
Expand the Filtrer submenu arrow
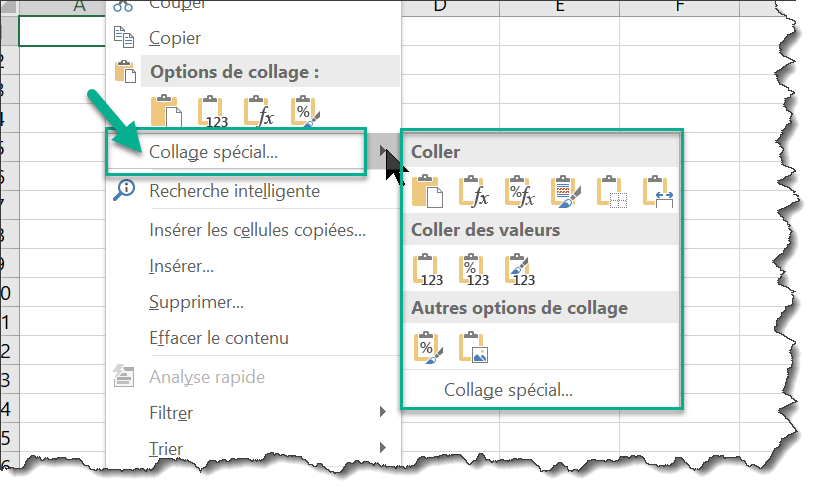click(383, 412)
